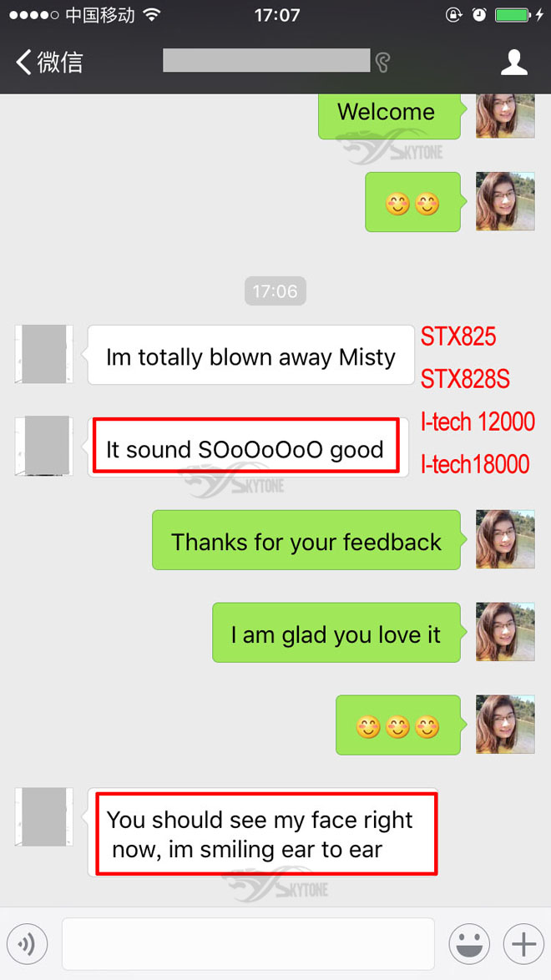Tap the "It sound SOoOoOoO good" message
Image resolution: width=551 pixels, height=980 pixels.
point(245,447)
